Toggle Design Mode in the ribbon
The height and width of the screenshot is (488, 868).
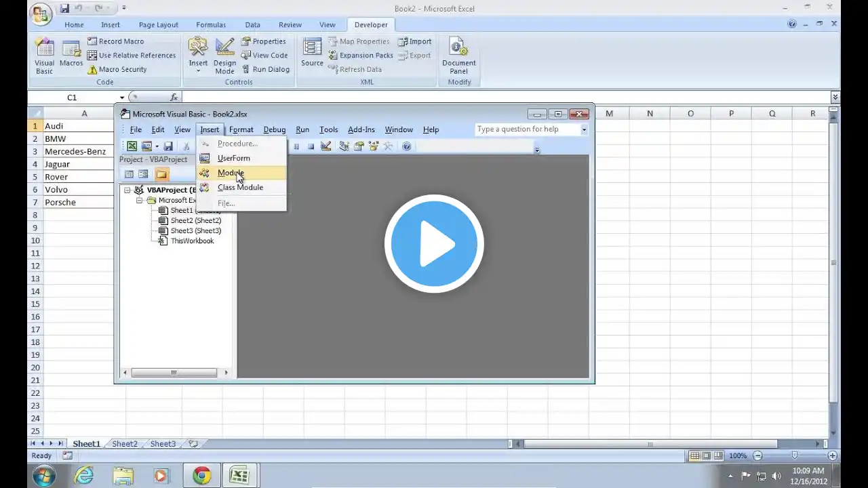click(224, 56)
